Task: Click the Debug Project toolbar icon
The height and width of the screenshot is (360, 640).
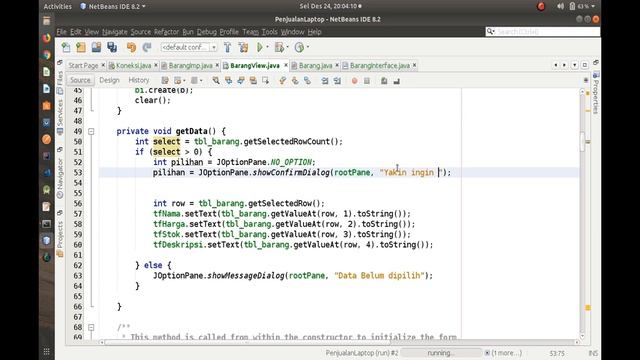Action: click(x=279, y=47)
